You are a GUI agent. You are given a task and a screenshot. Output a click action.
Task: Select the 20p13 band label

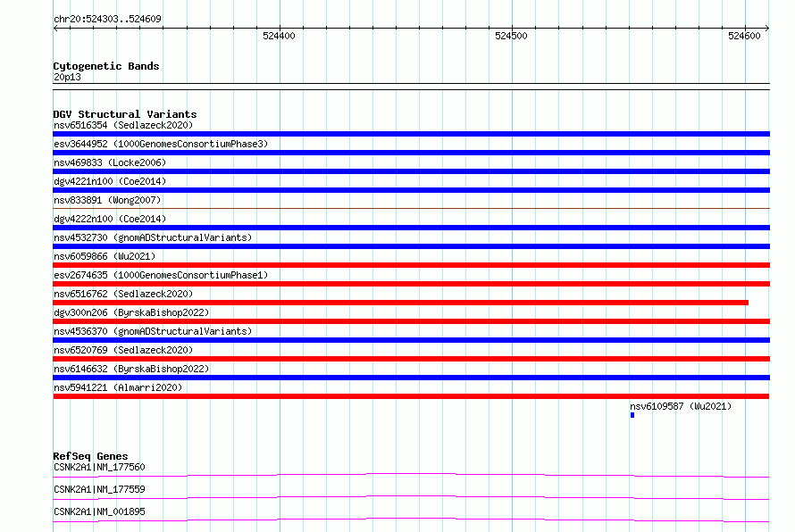coord(67,77)
